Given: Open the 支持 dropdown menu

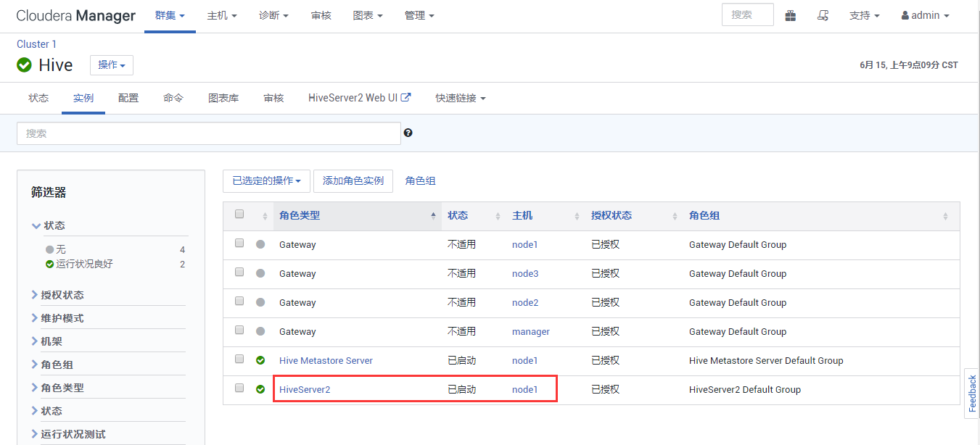Looking at the screenshot, I should point(864,15).
